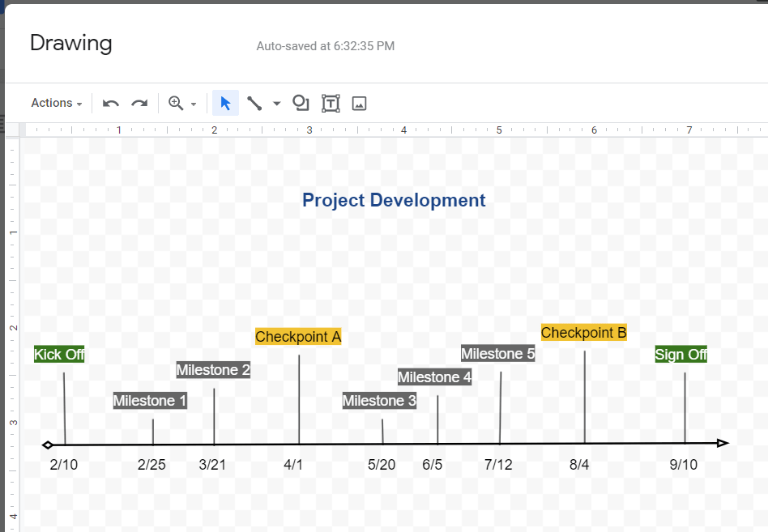Screen dimensions: 768x532
Task: Click the Zoom magnifier icon
Action: pyautogui.click(x=175, y=103)
